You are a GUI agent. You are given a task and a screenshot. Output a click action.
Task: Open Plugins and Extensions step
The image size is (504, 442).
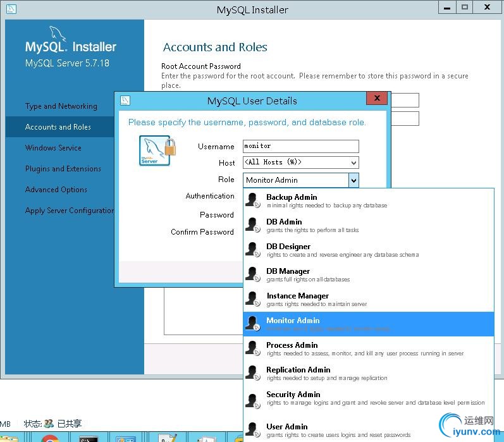point(63,169)
